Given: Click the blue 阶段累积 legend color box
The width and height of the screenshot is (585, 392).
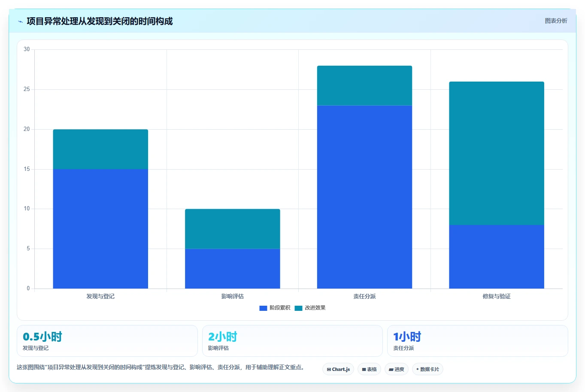Looking at the screenshot, I should (263, 308).
